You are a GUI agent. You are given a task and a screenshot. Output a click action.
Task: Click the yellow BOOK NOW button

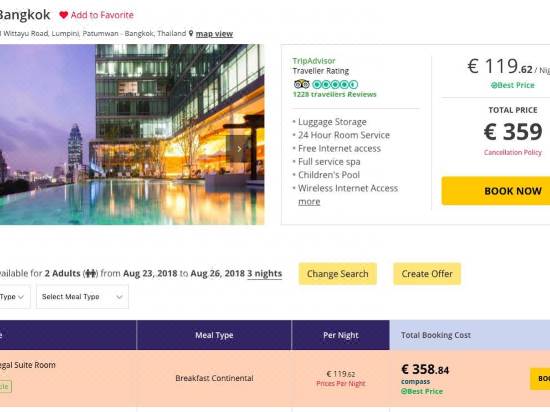(496, 191)
